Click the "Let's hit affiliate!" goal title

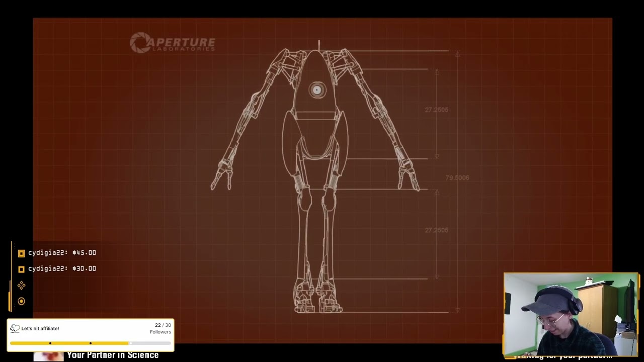(40, 328)
